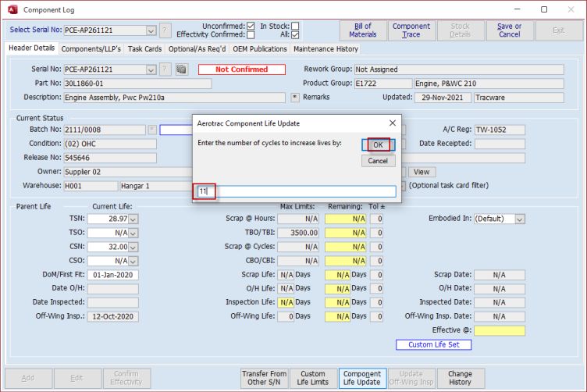Viewport: 587px width, 392px height.
Task: Click the Bill of Materials button
Action: (x=363, y=30)
